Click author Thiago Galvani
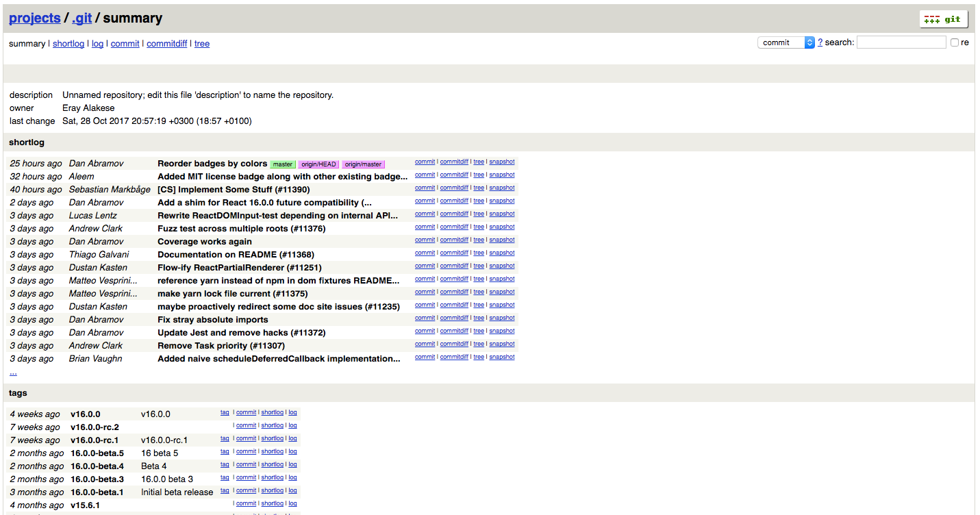The image size is (980, 515). click(99, 255)
